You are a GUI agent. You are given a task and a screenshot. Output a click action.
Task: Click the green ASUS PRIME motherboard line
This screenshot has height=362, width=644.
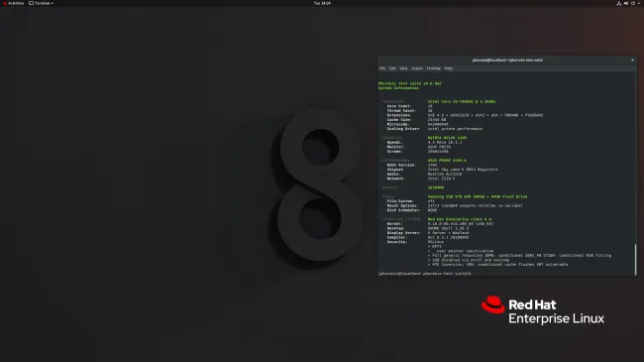[447, 161]
